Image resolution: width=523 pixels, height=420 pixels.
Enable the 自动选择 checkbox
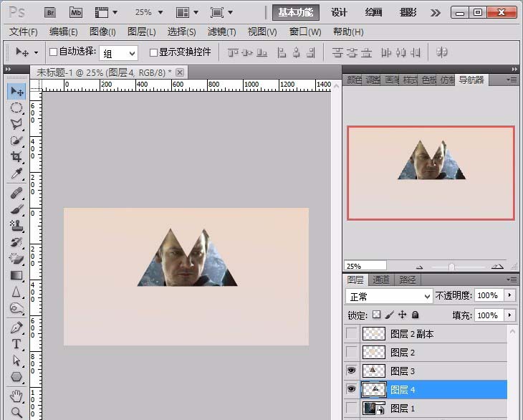(x=53, y=52)
